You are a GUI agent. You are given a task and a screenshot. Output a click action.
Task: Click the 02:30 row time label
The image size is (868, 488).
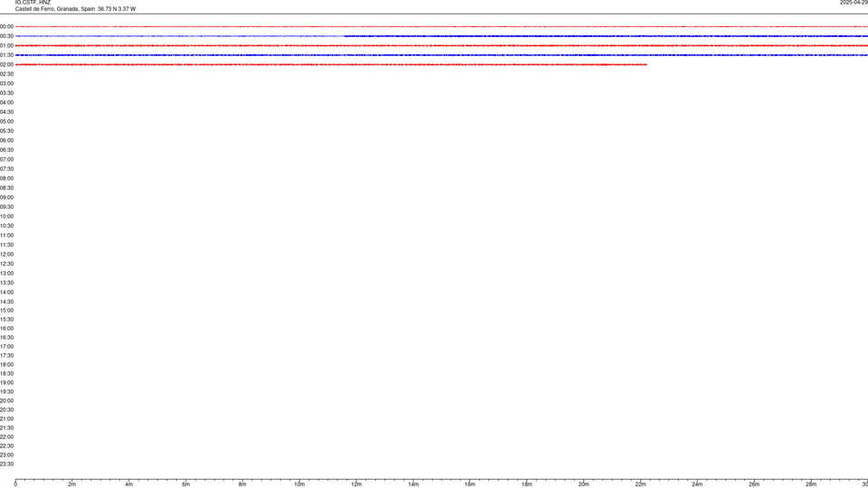[6, 74]
